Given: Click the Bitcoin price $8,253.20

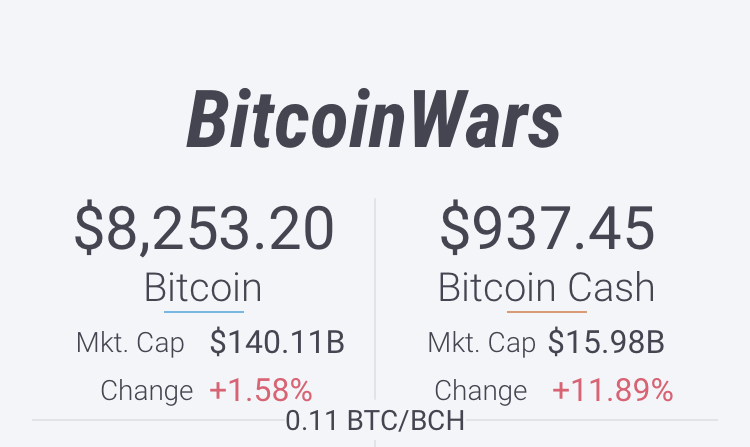Looking at the screenshot, I should click(204, 228).
